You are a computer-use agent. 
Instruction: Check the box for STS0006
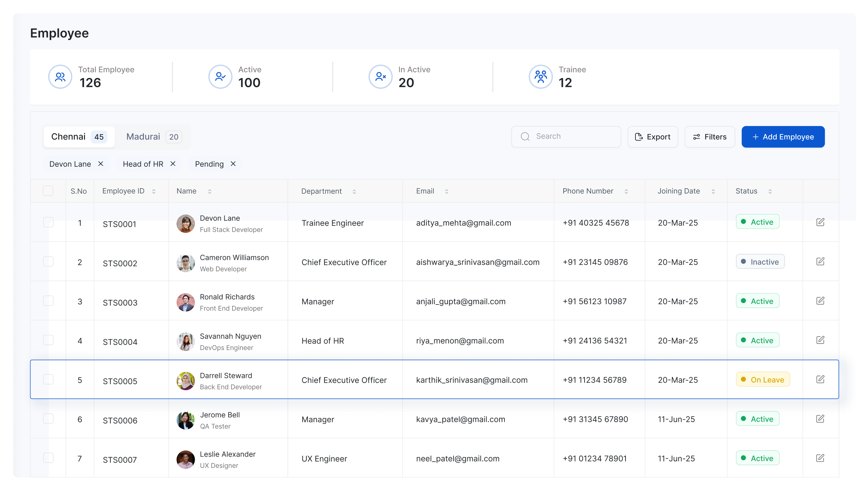[48, 419]
